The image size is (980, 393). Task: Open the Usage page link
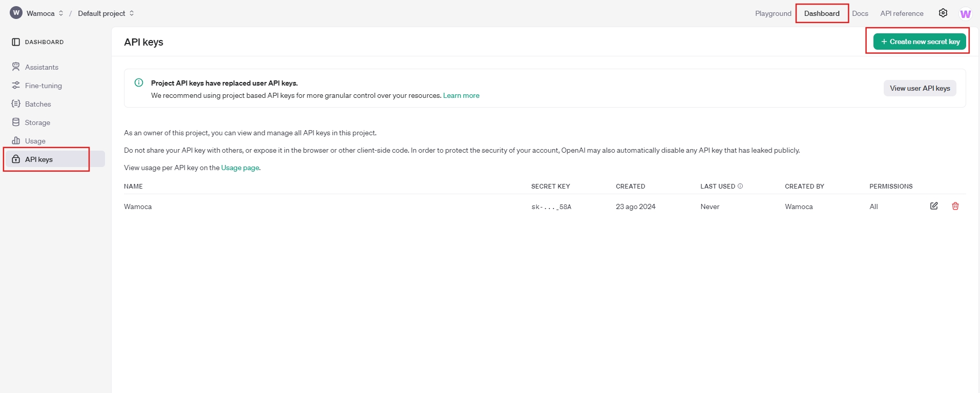[240, 168]
